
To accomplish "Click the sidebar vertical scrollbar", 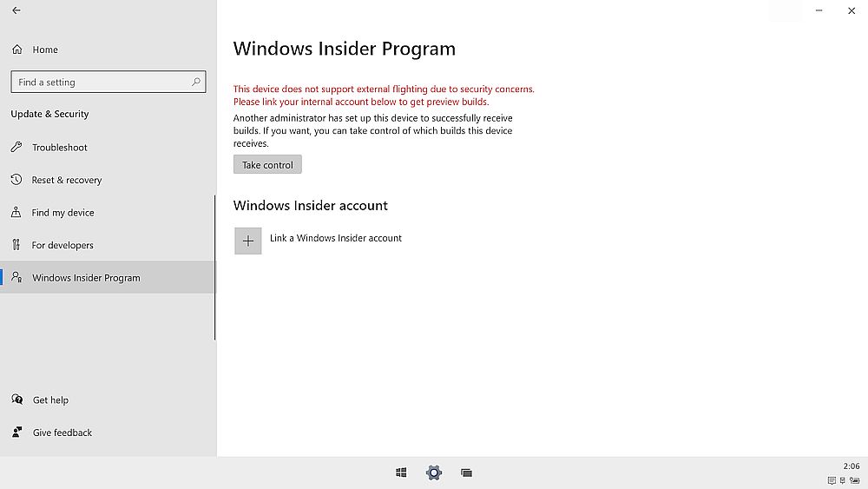I will click(214, 268).
